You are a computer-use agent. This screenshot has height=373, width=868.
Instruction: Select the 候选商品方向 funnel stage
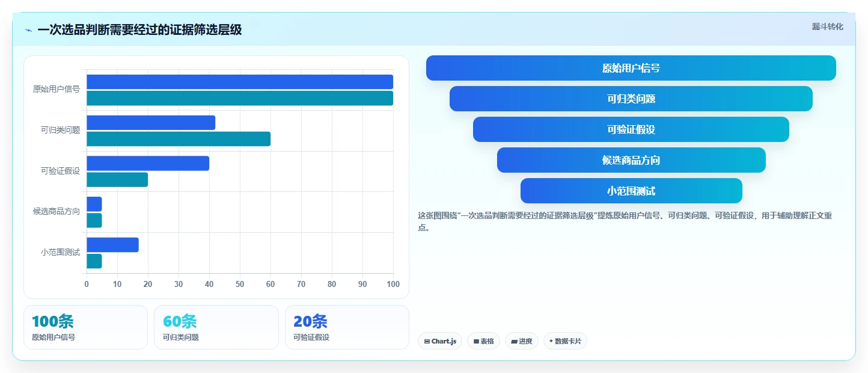point(631,160)
